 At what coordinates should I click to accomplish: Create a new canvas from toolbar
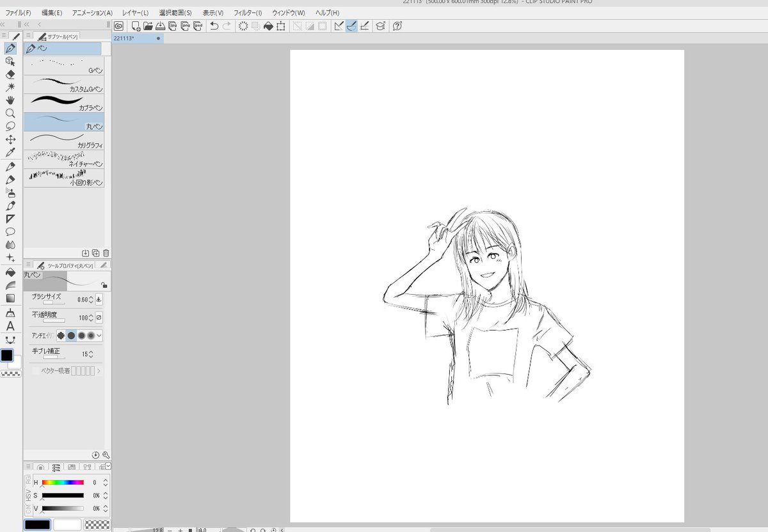click(x=136, y=26)
